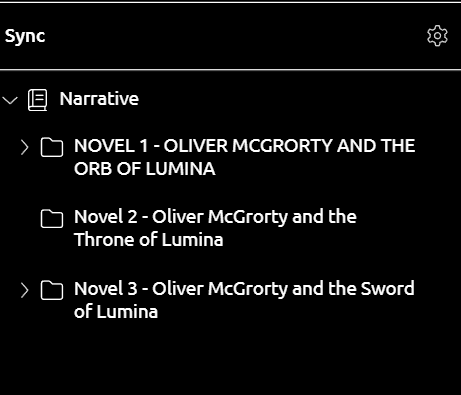Select Novel 2 - Oliver McGrorty and the entry
Image resolution: width=461 pixels, height=395 pixels.
[x=215, y=217]
